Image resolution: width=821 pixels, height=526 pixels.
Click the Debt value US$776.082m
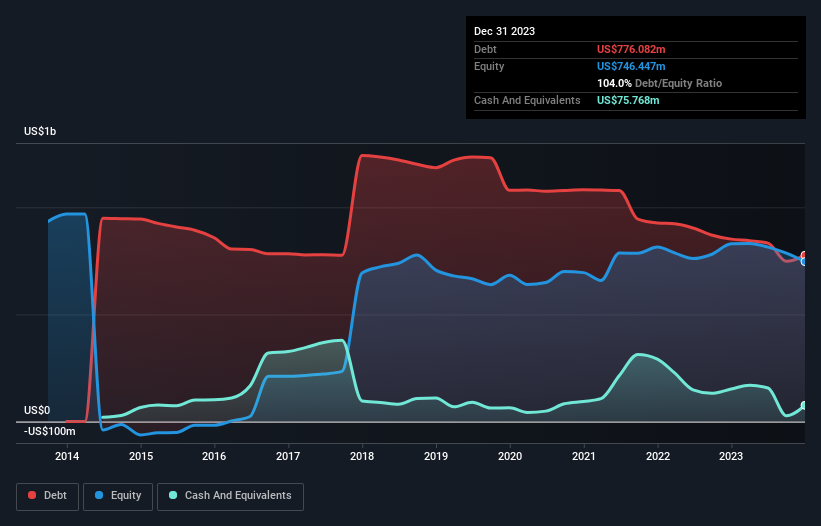click(x=631, y=49)
